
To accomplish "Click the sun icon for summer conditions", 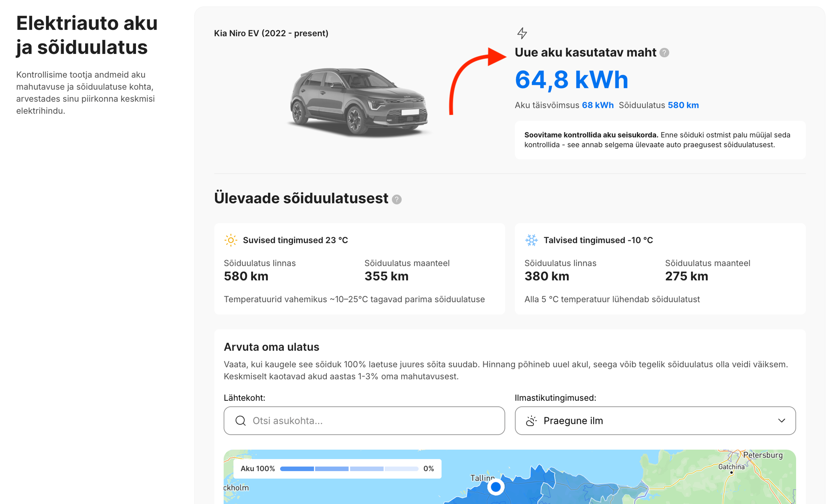I will coord(231,240).
